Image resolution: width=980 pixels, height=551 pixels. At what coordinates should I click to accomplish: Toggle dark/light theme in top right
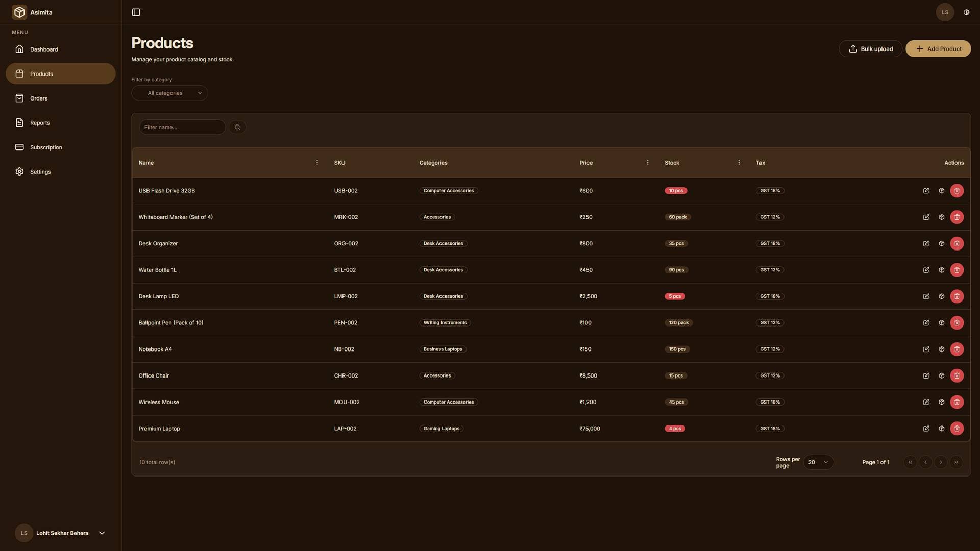tap(966, 12)
